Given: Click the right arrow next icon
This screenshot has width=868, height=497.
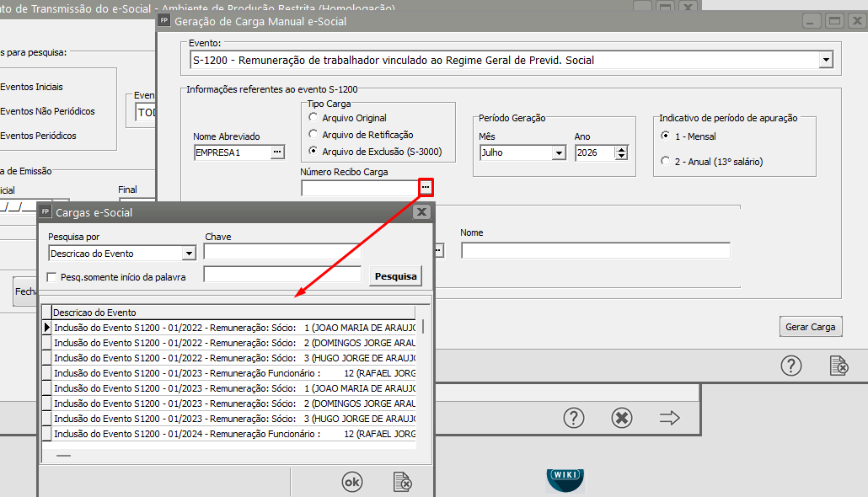Looking at the screenshot, I should click(x=669, y=418).
